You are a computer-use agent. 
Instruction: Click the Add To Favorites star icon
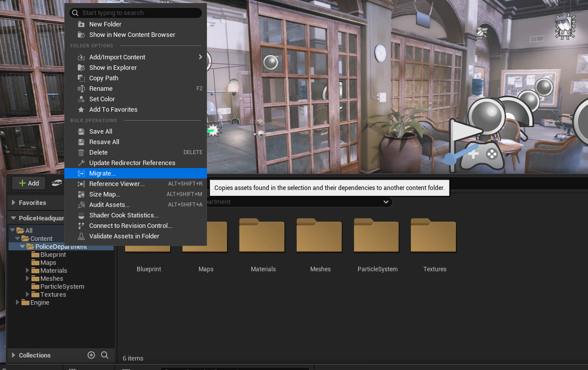pyautogui.click(x=81, y=110)
